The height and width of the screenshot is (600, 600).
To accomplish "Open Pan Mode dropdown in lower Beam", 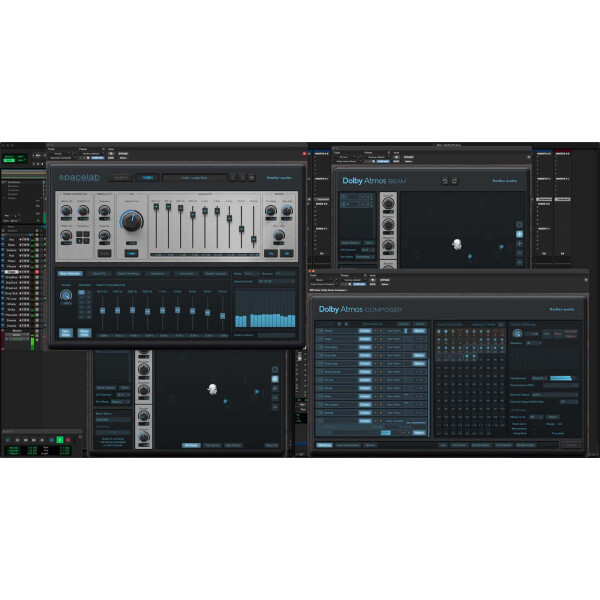I will (x=121, y=402).
